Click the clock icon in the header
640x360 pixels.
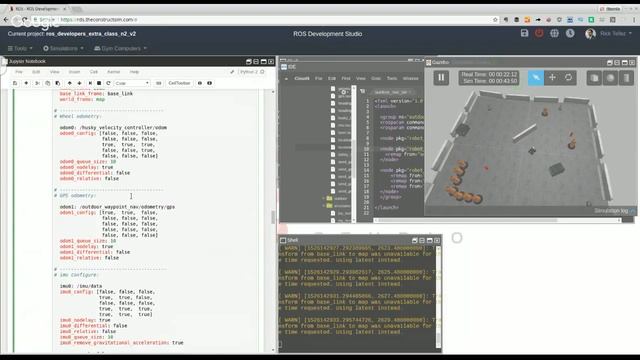(x=570, y=33)
